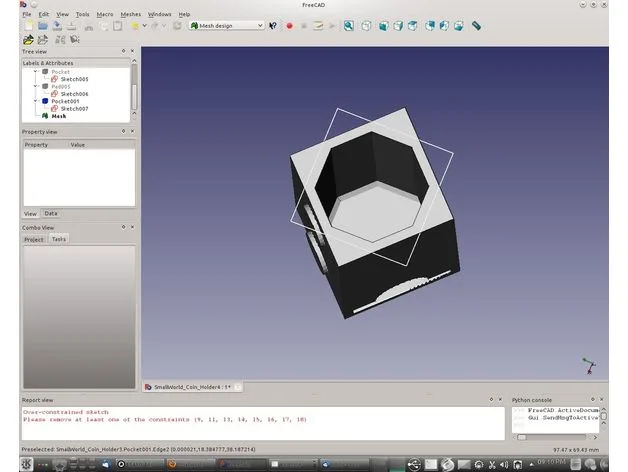Screen dimensions: 628x472
Task: Switch to the Tasks tab
Action: [58, 239]
